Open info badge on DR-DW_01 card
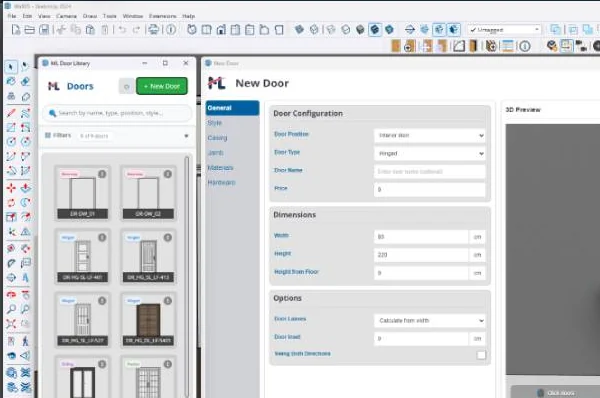Screen dimensions: 600x398 click(102, 174)
